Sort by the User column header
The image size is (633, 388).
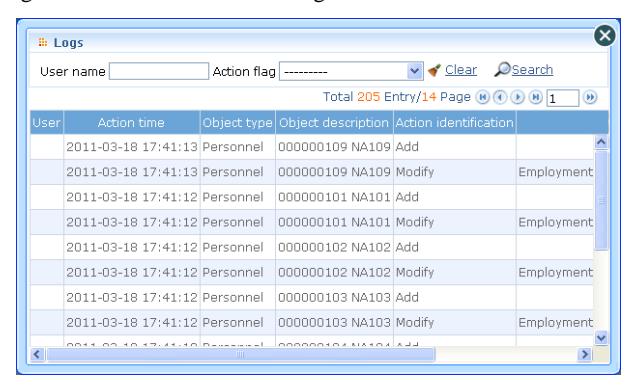[47, 122]
